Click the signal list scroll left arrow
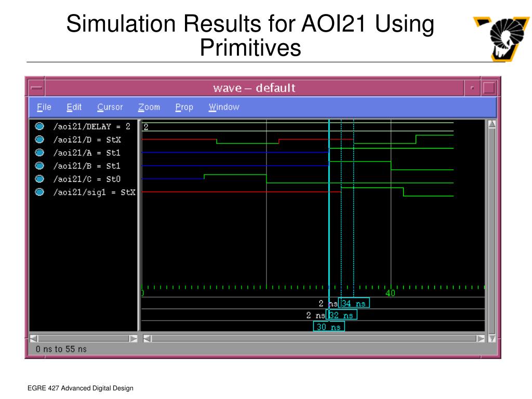 coord(34,338)
